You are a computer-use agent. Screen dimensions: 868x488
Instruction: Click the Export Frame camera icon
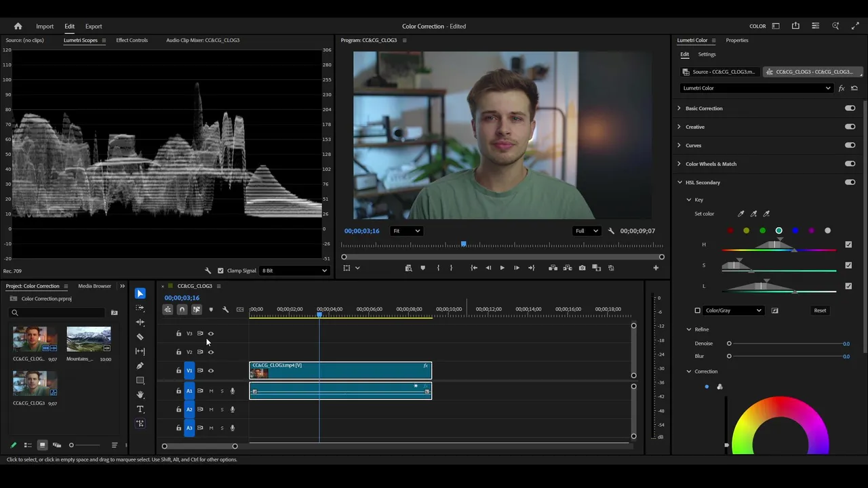click(x=582, y=268)
